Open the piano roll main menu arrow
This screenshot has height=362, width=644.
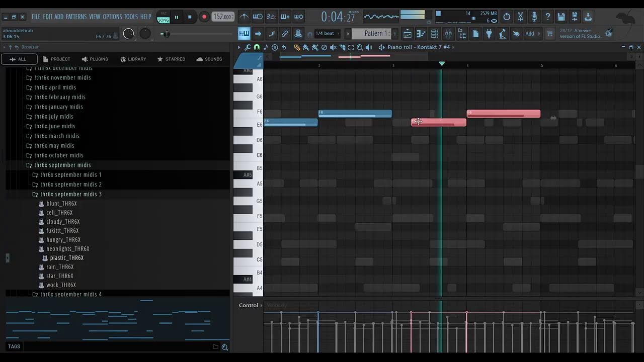pyautogui.click(x=239, y=47)
